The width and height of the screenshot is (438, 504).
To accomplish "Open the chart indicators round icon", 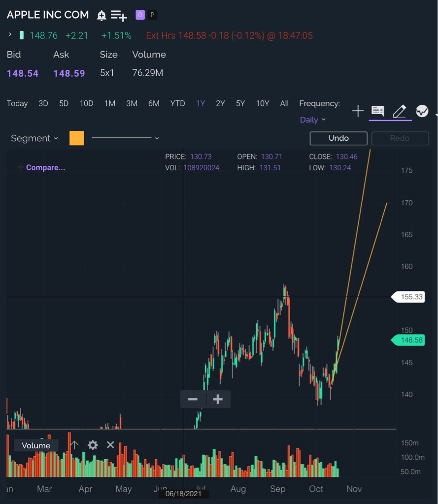I will (x=422, y=111).
